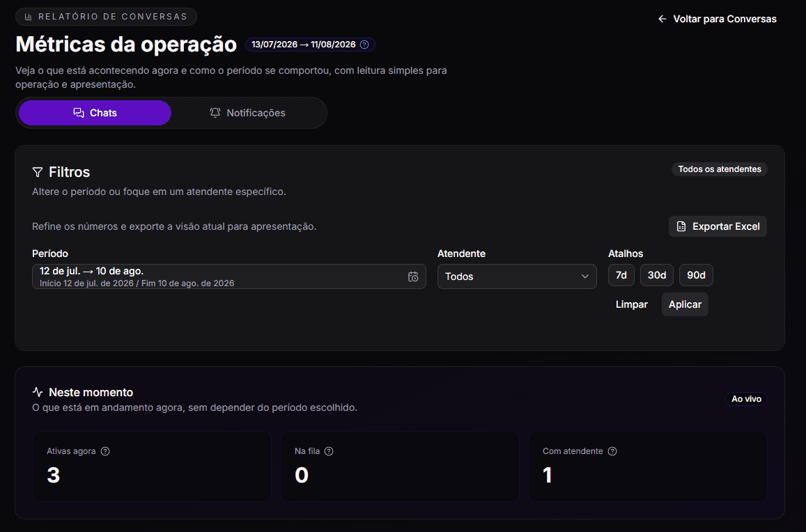
Task: Click the Filtros section heading
Action: [x=70, y=172]
